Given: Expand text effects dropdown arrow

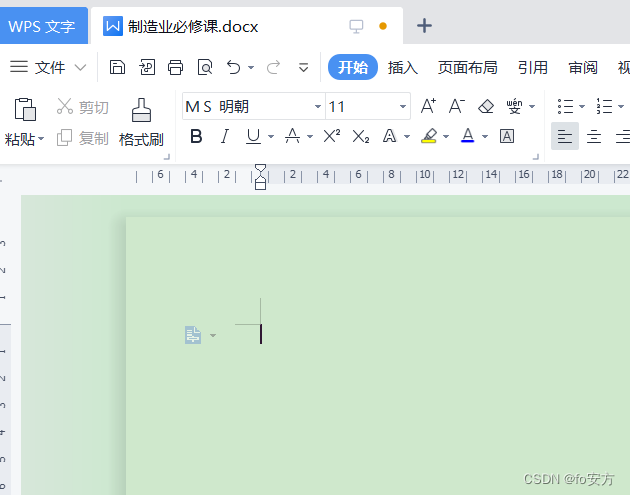Looking at the screenshot, I should coord(407,137).
